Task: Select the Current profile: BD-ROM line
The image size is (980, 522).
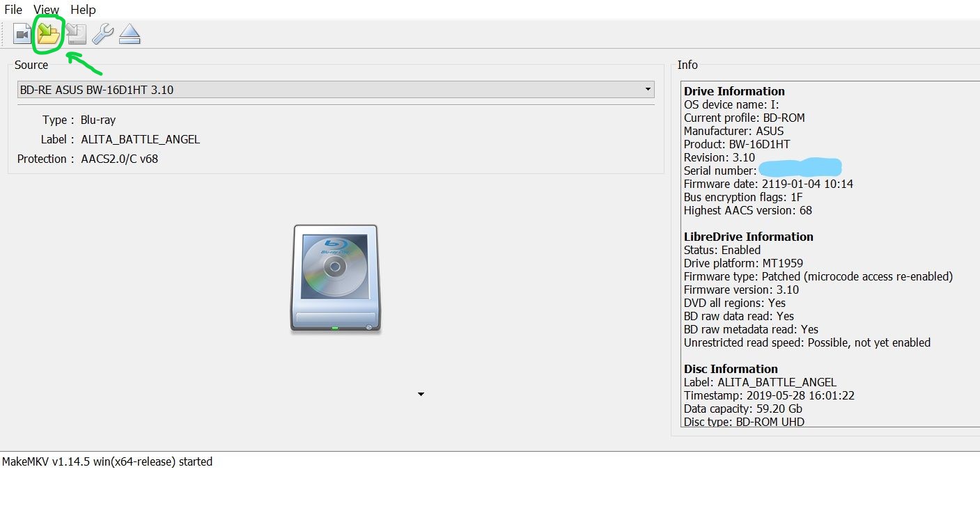Action: 745,118
